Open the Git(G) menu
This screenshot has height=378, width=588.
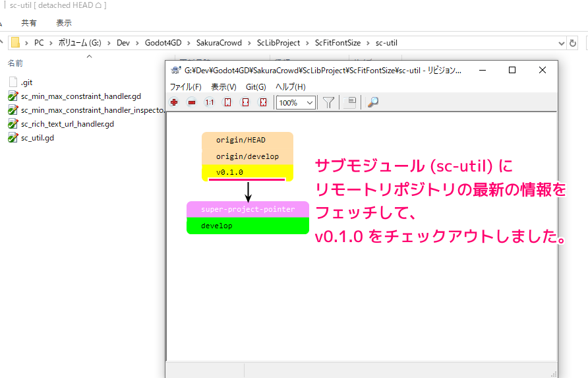coord(256,86)
